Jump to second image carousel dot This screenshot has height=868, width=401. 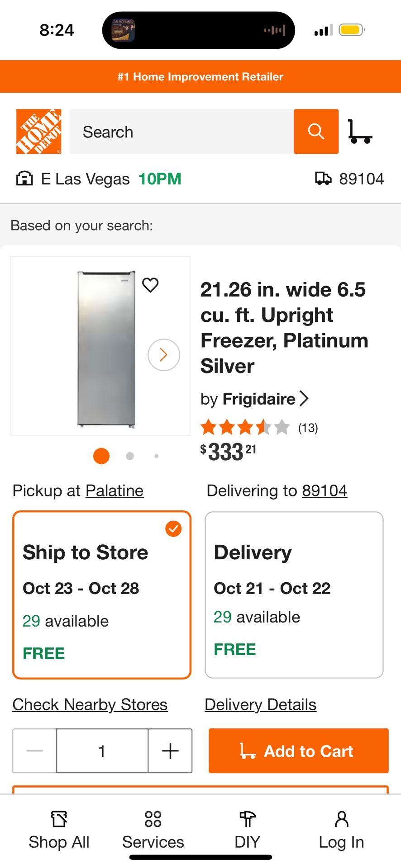pyautogui.click(x=130, y=456)
